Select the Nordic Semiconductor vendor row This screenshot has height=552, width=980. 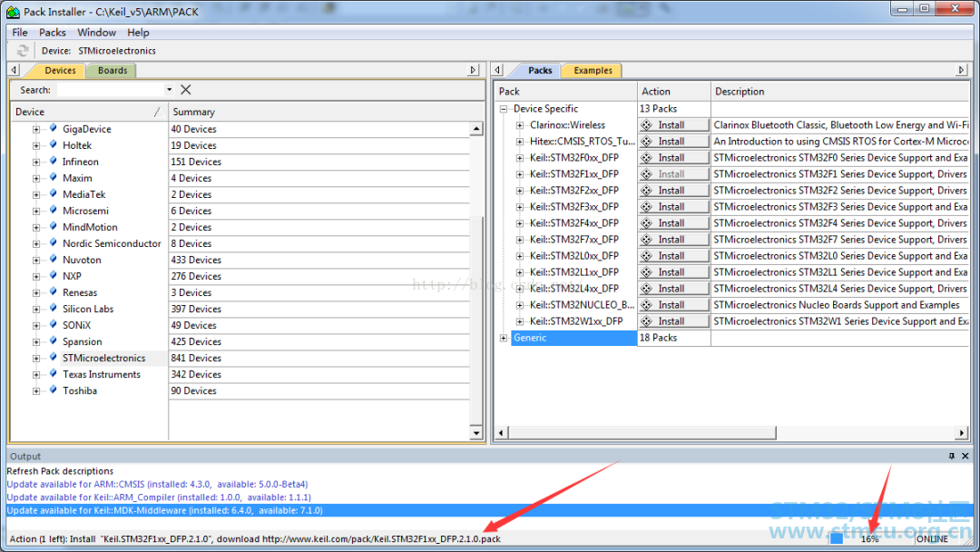112,244
